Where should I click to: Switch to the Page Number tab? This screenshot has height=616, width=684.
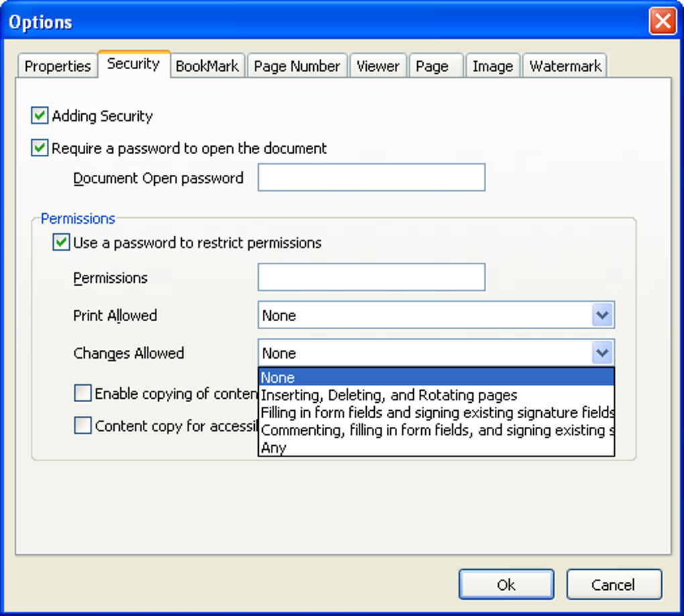click(x=297, y=66)
